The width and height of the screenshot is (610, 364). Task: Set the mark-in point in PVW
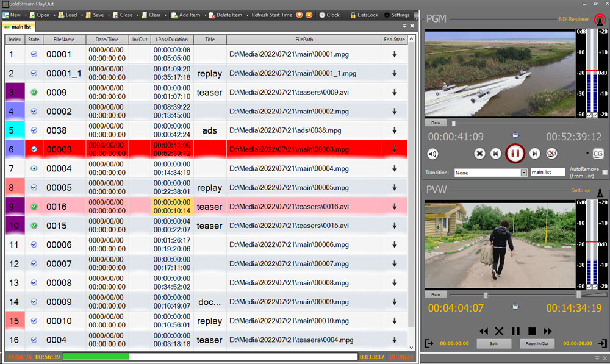[x=429, y=343]
